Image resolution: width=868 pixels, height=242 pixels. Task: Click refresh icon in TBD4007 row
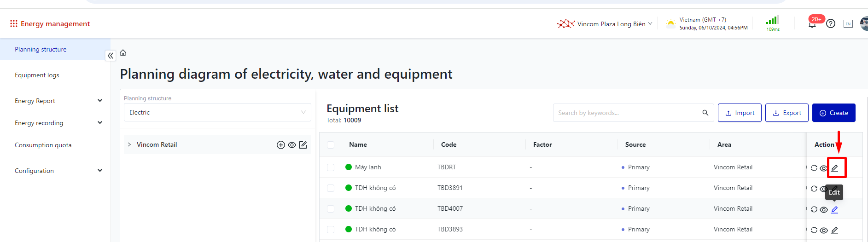[x=814, y=209]
